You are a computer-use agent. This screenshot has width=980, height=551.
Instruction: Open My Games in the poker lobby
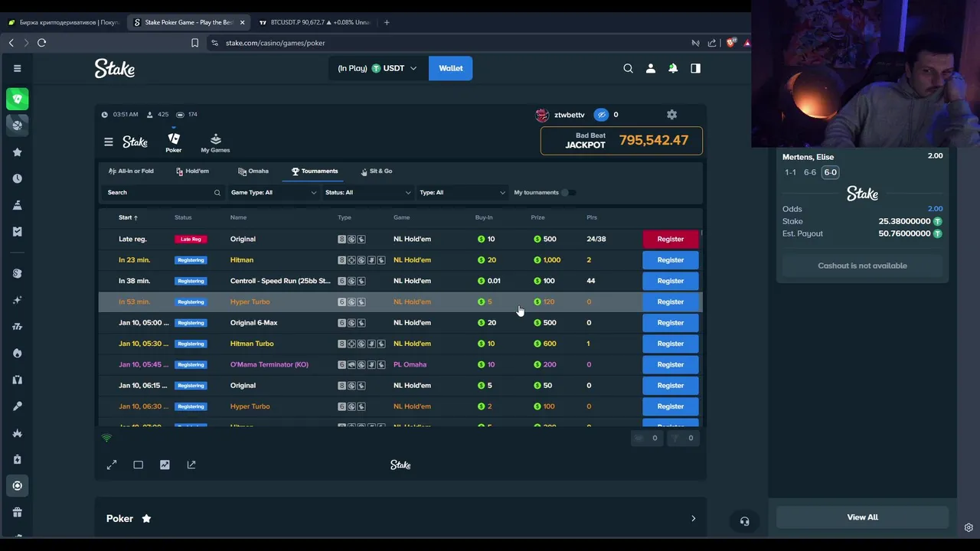click(x=215, y=142)
